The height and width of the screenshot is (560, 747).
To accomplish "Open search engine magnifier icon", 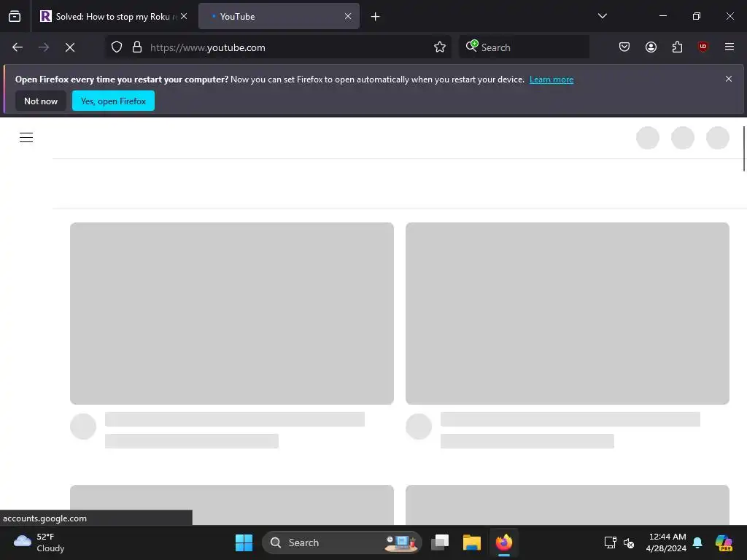I will (x=472, y=46).
